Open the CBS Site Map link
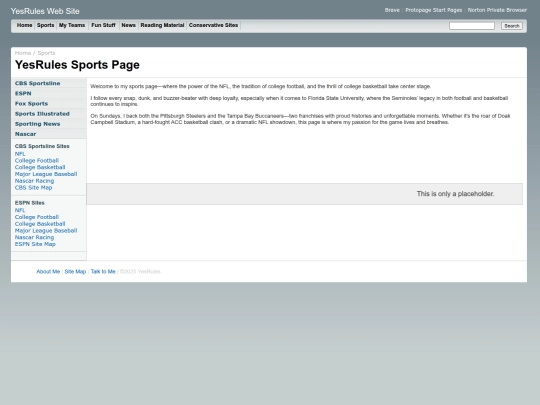The height and width of the screenshot is (405, 540). coord(33,188)
